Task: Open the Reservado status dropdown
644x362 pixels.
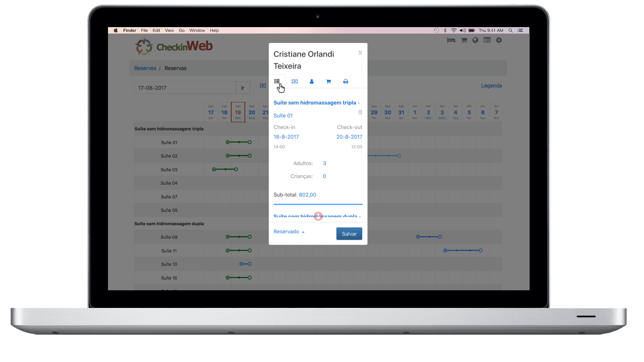Action: (x=289, y=232)
